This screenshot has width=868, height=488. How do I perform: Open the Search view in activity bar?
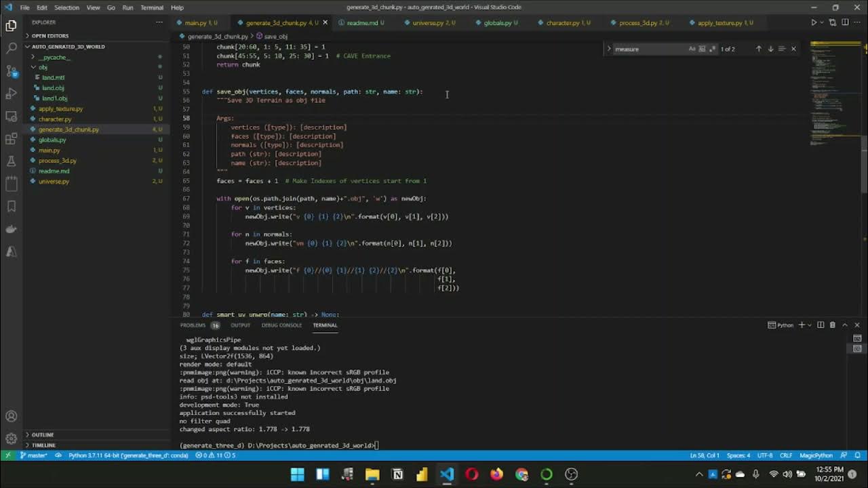point(11,49)
